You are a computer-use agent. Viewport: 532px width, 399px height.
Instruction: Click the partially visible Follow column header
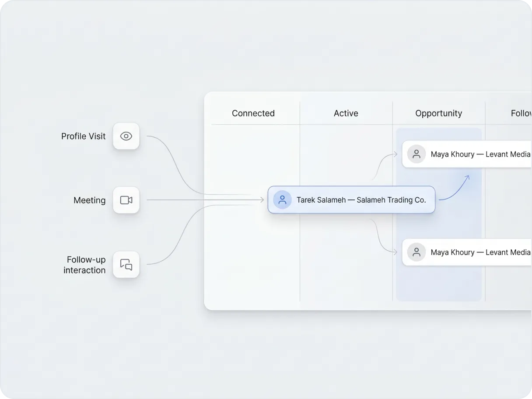521,113
